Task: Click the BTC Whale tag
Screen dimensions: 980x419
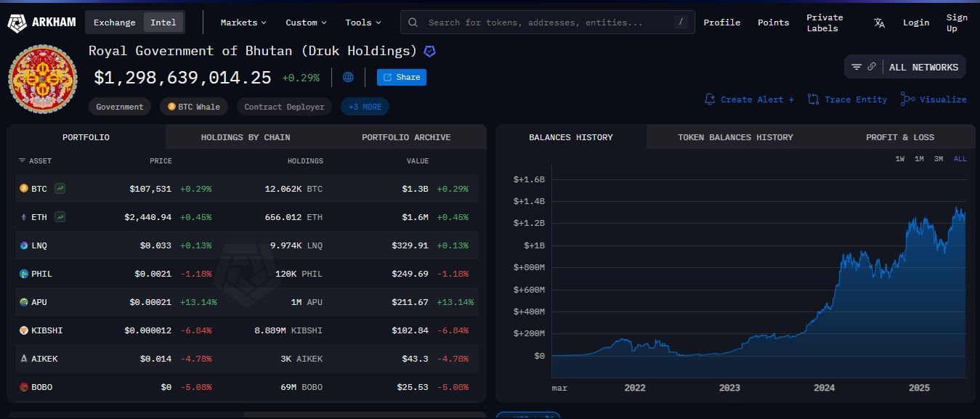Action: click(194, 107)
